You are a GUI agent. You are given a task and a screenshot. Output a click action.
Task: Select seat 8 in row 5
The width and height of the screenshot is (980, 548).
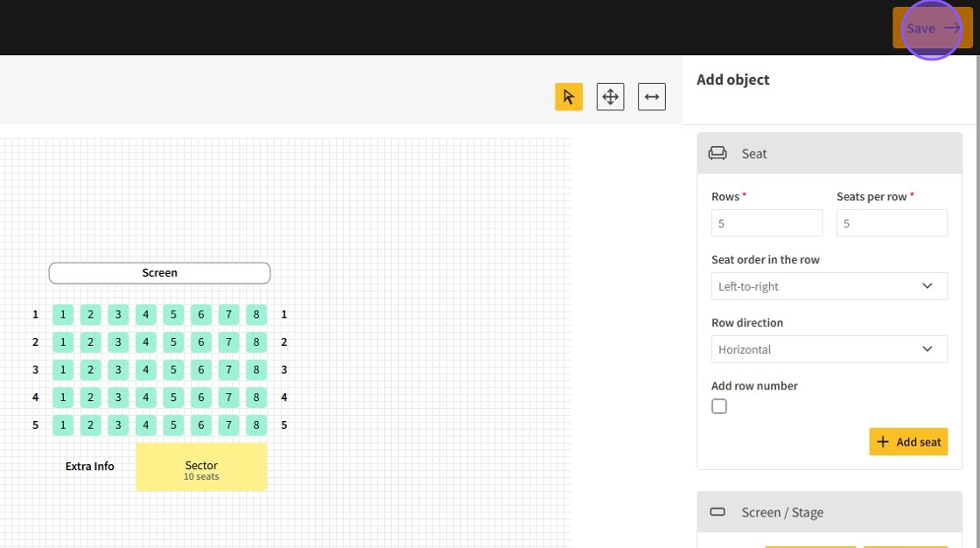(x=256, y=425)
